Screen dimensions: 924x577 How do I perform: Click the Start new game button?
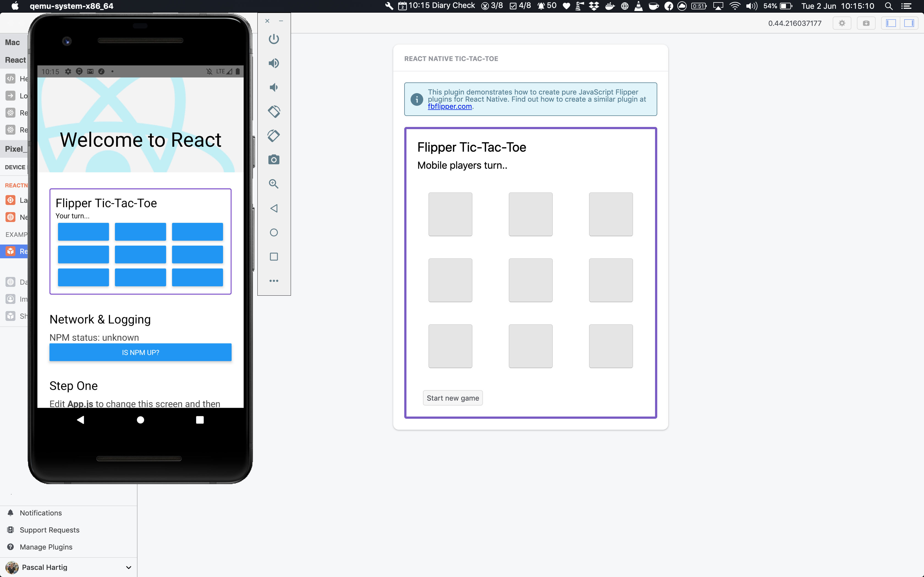tap(452, 398)
